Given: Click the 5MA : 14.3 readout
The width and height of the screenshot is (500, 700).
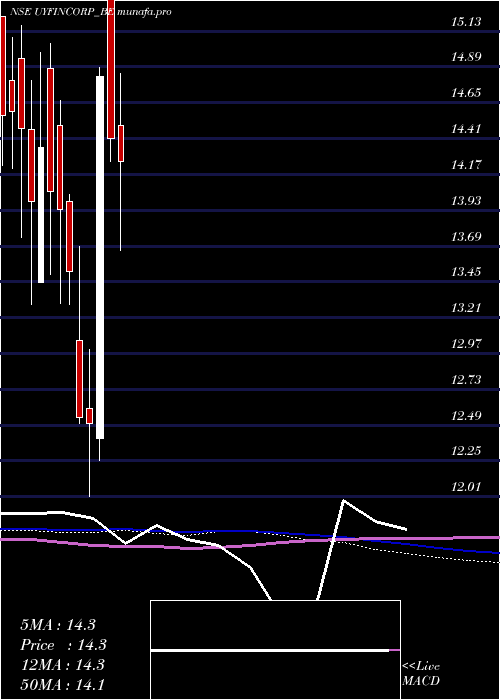Looking at the screenshot, I should pos(58,625).
